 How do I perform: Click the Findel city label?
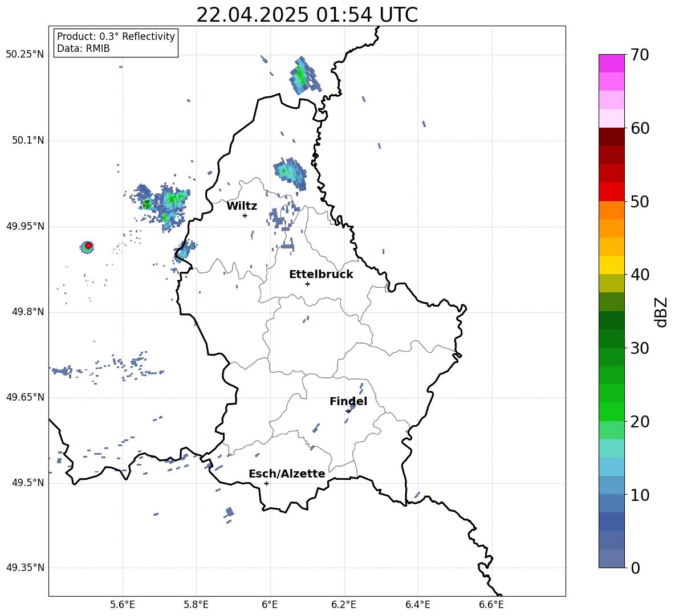[348, 401]
